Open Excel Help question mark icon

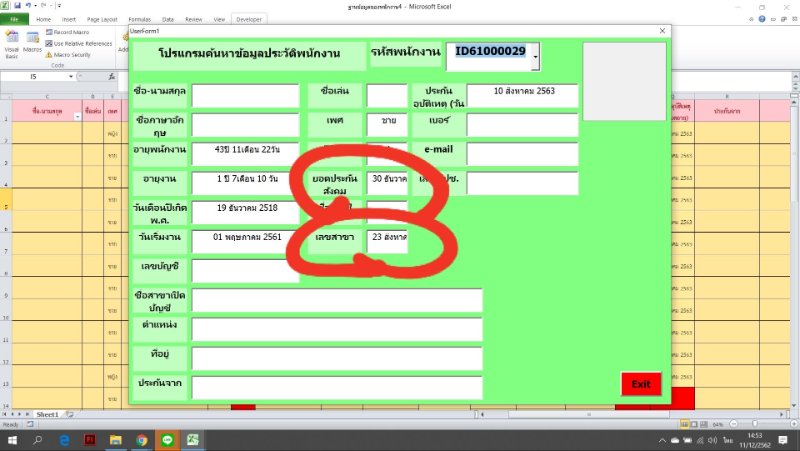(761, 19)
